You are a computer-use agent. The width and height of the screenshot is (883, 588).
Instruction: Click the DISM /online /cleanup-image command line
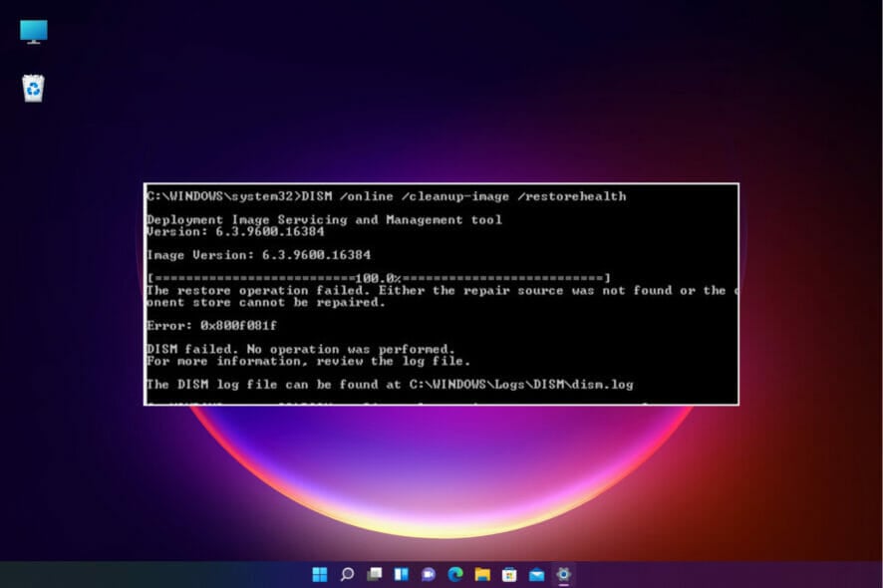tap(387, 196)
